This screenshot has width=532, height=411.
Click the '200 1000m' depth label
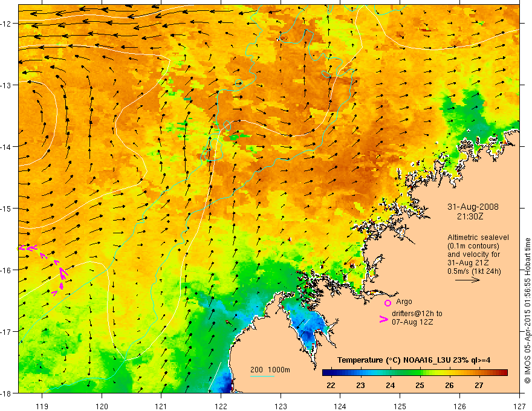click(270, 370)
